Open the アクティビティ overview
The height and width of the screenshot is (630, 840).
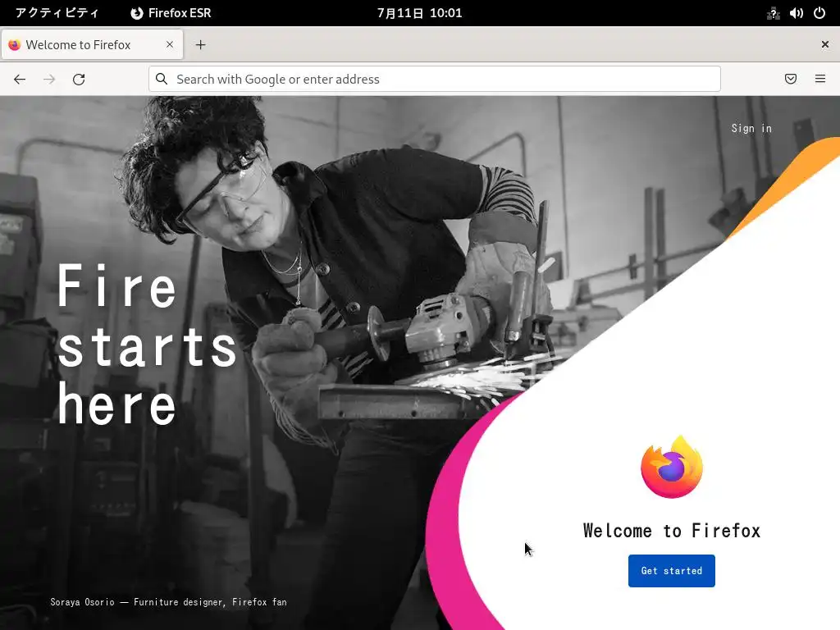tap(57, 13)
